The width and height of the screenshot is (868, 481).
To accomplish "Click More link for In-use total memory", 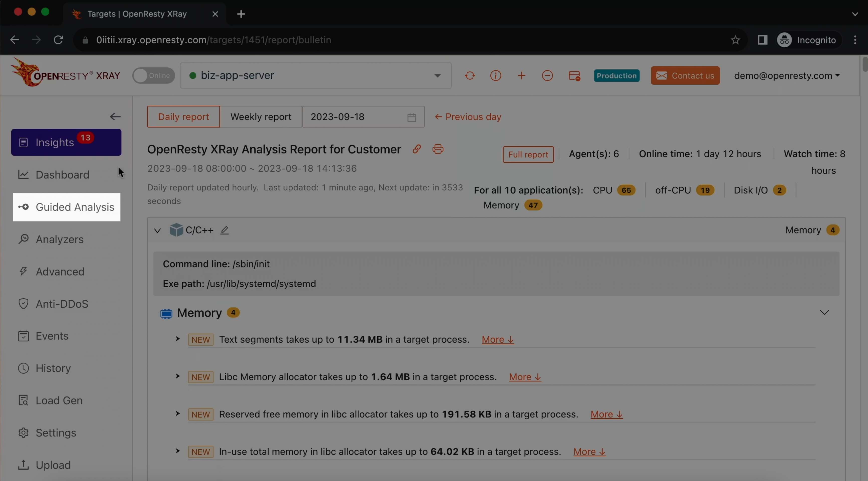I will click(x=589, y=452).
